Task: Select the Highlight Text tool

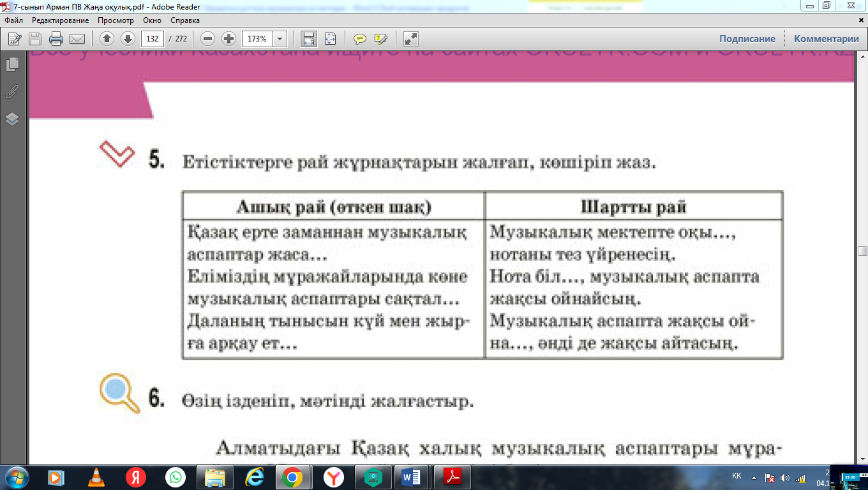Action: (x=381, y=39)
